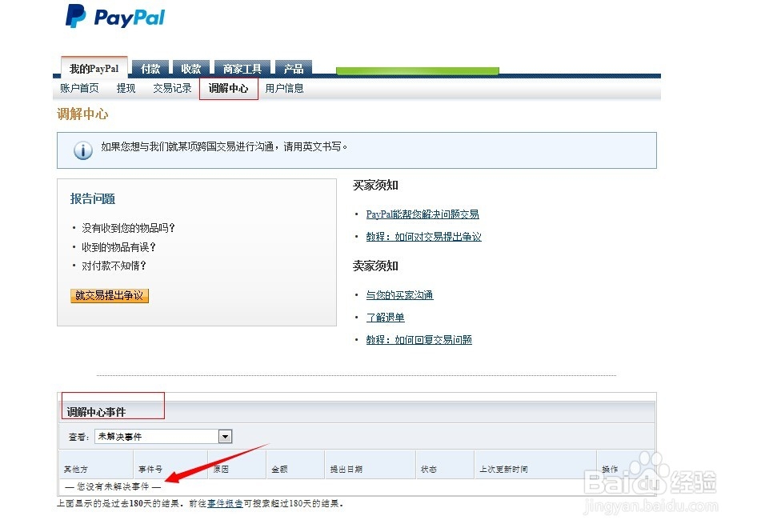Click the 对付款不知情 bullet text
The height and width of the screenshot is (532, 761).
coord(114,266)
